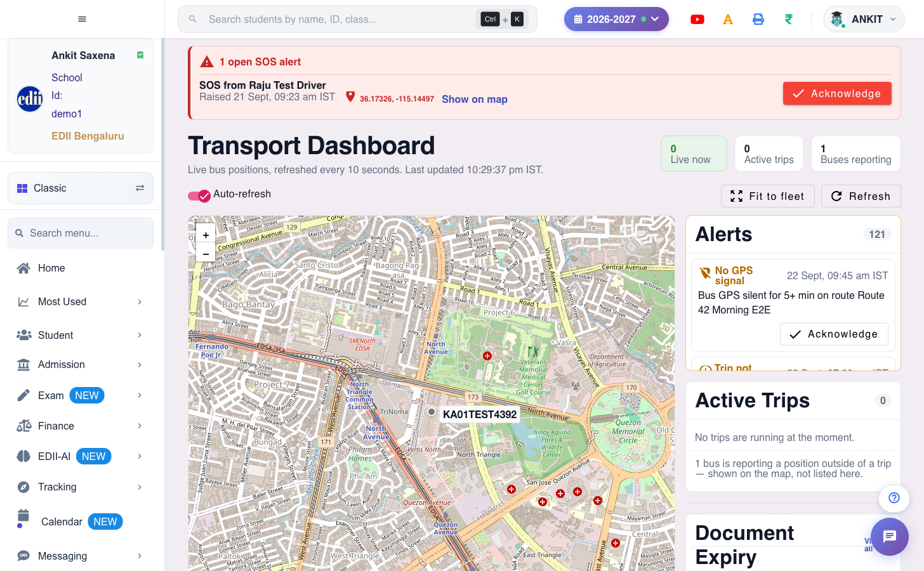Click the ANKIT user avatar

click(838, 19)
